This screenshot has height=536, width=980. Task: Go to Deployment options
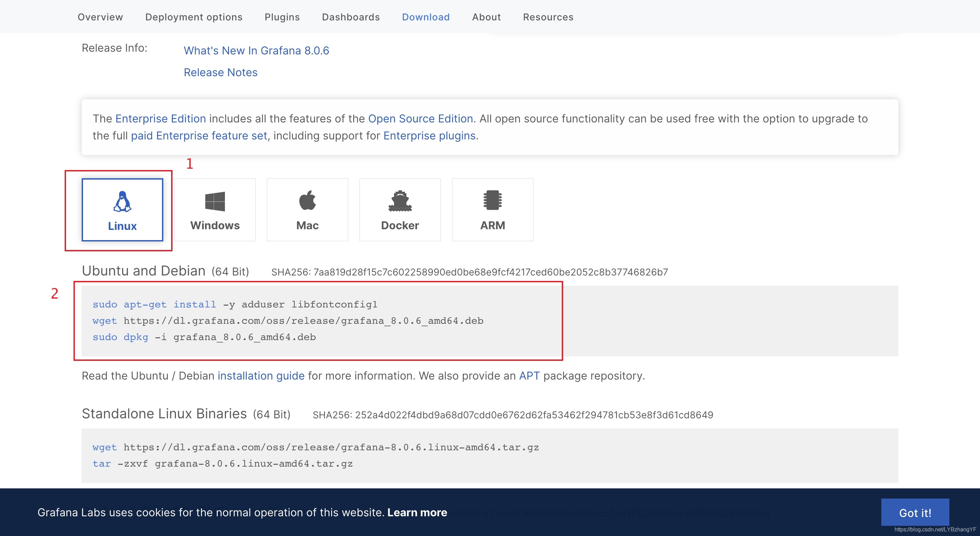pyautogui.click(x=194, y=17)
